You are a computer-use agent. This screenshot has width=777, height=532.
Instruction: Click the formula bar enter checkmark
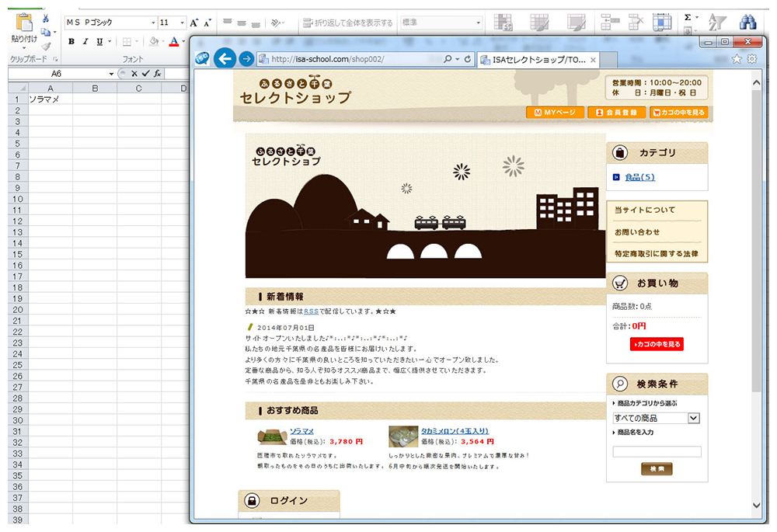click(146, 74)
